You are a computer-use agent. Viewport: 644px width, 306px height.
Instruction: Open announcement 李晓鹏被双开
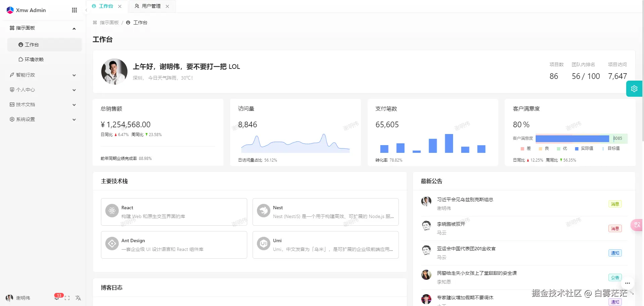pyautogui.click(x=451, y=224)
